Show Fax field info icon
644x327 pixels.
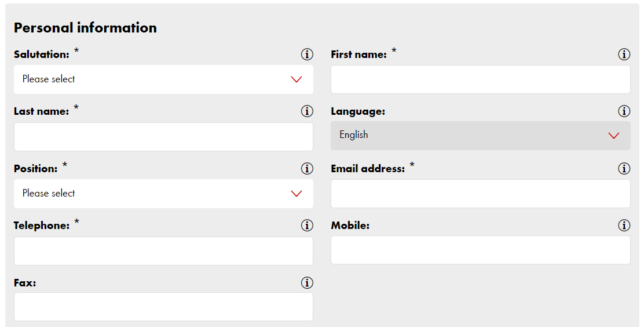pyautogui.click(x=307, y=282)
